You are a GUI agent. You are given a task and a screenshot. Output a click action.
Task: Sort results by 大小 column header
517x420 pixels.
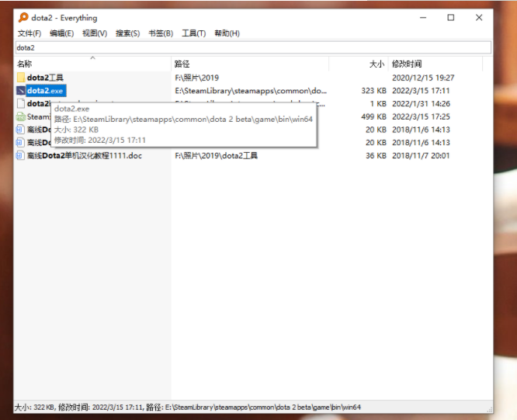[359, 64]
